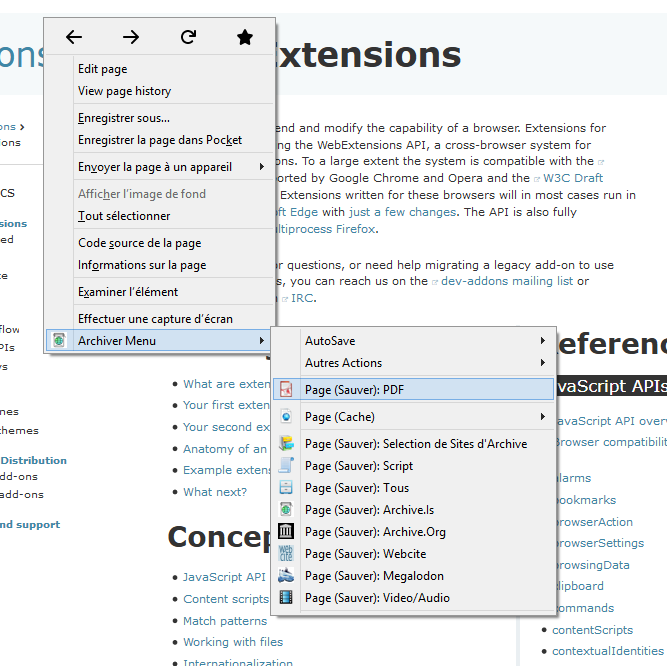The height and width of the screenshot is (666, 667).
Task: Click the Back arrow in context menu
Action: click(74, 37)
